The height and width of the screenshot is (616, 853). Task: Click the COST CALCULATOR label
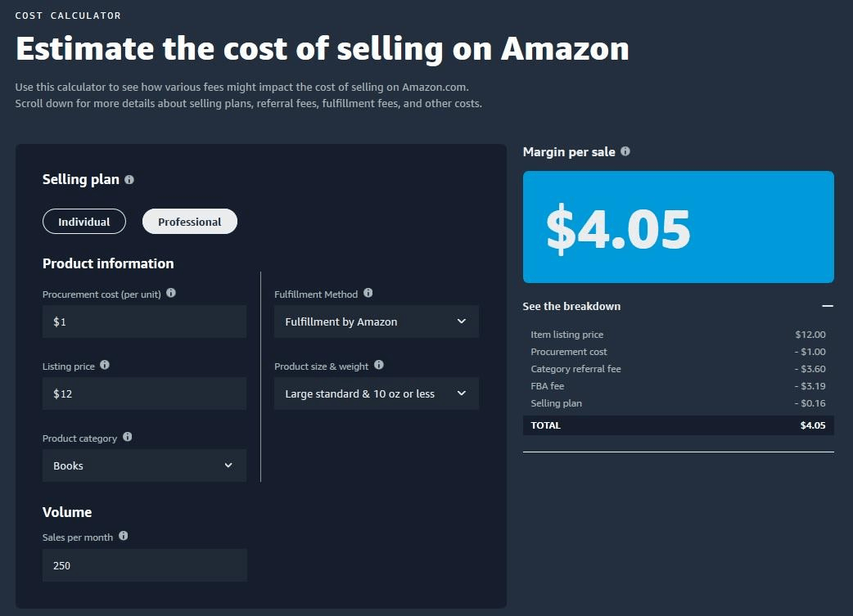click(x=68, y=15)
